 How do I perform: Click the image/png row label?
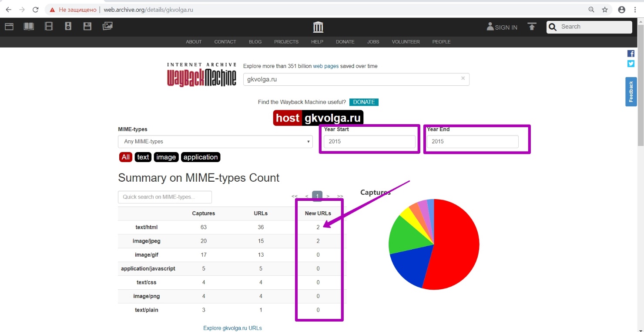click(x=147, y=296)
